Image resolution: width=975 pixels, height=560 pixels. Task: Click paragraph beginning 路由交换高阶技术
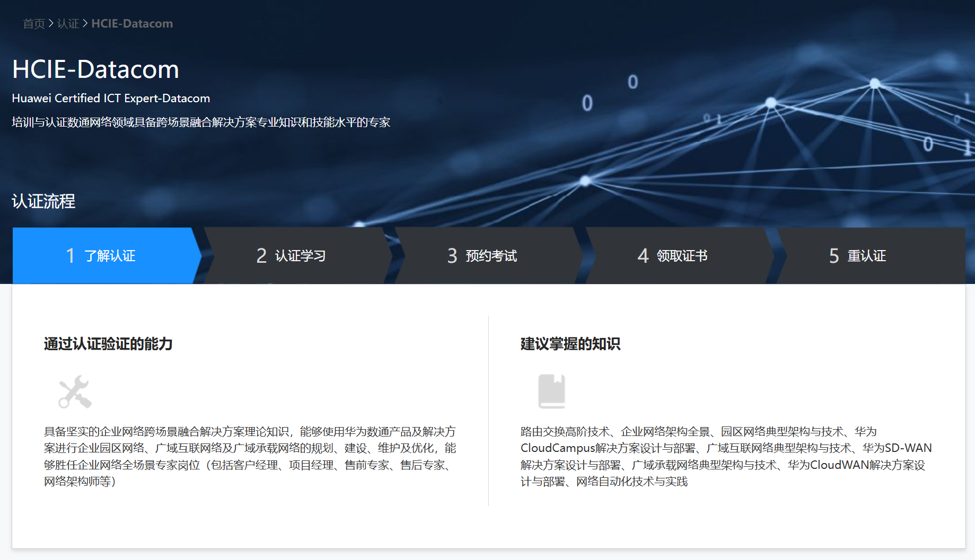726,456
